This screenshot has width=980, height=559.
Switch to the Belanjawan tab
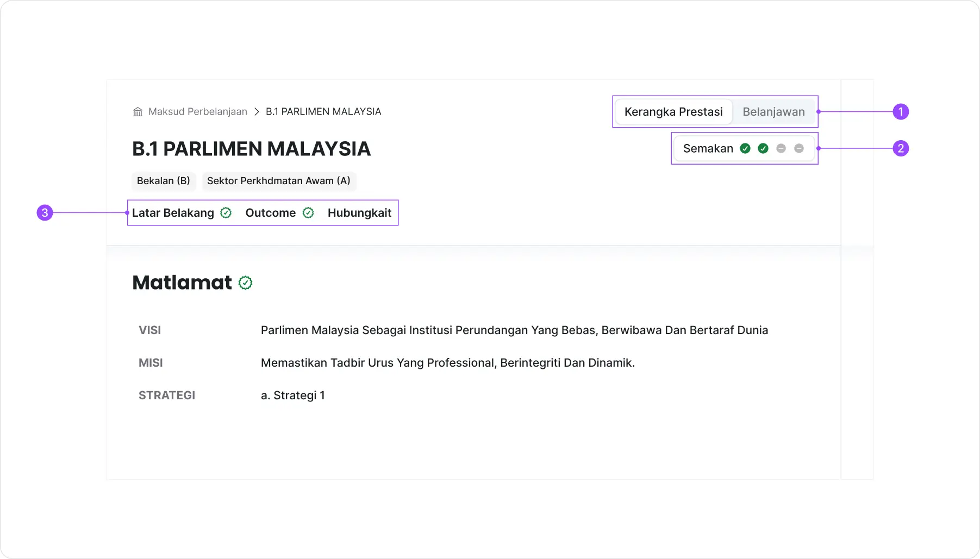[773, 112]
